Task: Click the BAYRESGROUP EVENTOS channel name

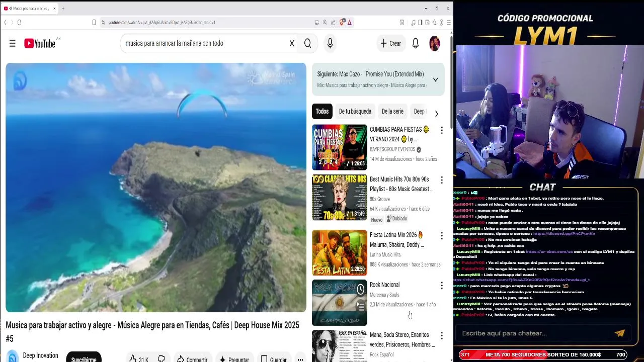Action: (392, 149)
